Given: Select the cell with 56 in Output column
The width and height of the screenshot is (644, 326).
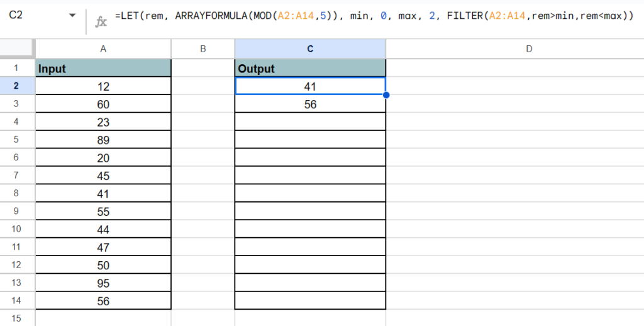Looking at the screenshot, I should click(310, 104).
